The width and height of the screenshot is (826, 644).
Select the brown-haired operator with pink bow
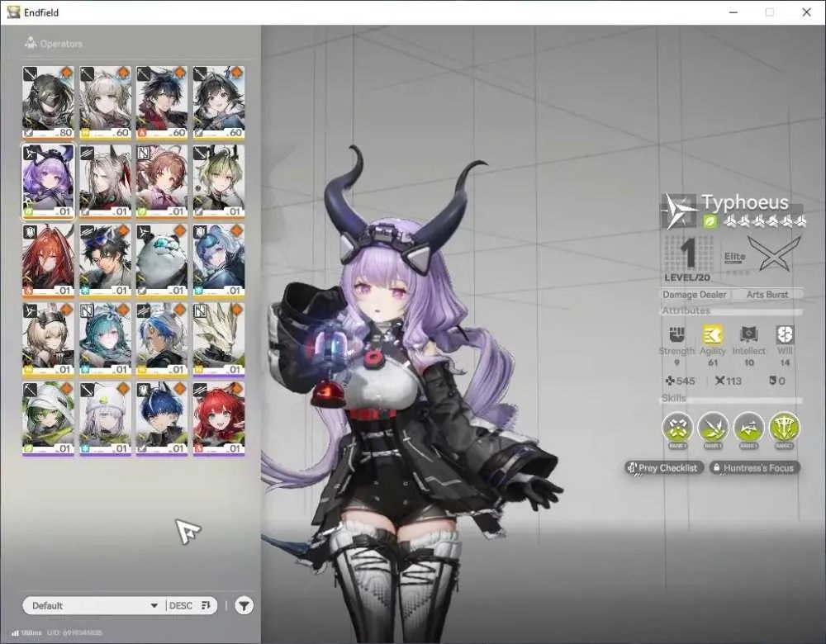162,181
